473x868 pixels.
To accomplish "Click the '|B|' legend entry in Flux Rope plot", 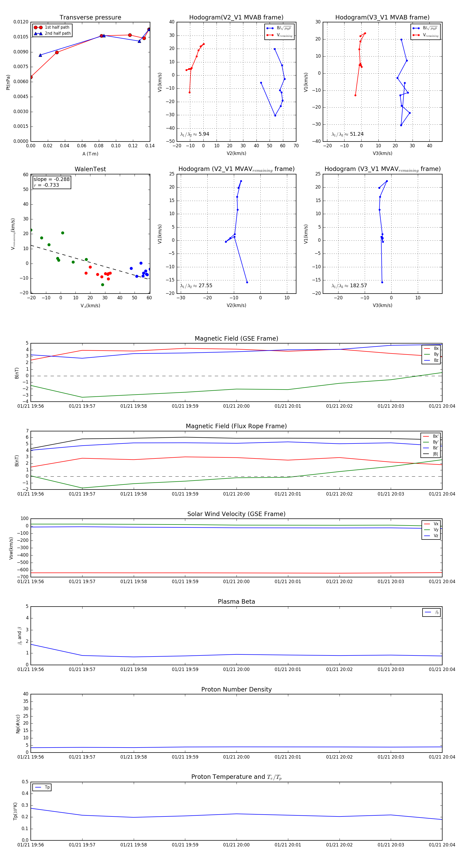I will pyautogui.click(x=431, y=454).
